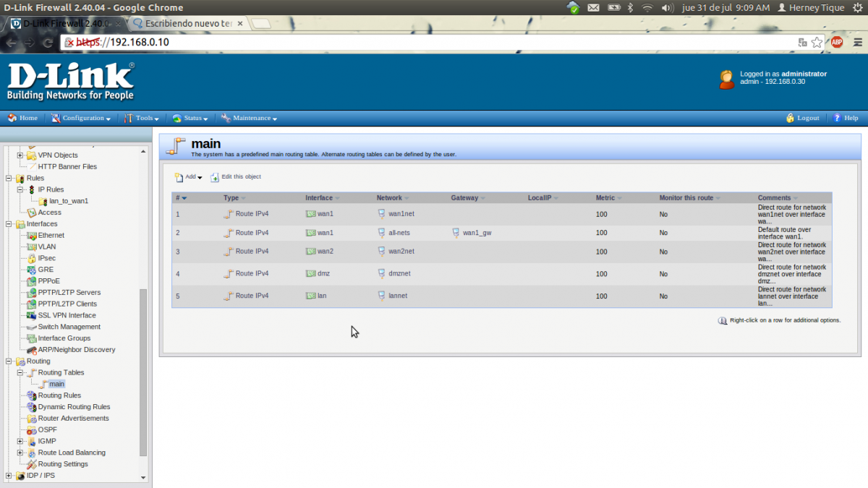Click the Ethernet icon in tree
This screenshot has width=868, height=488.
tap(32, 236)
